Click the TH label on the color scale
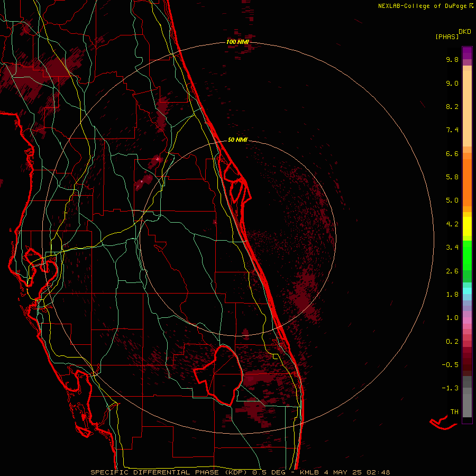Viewport: 476px width, 476px height. (x=454, y=412)
